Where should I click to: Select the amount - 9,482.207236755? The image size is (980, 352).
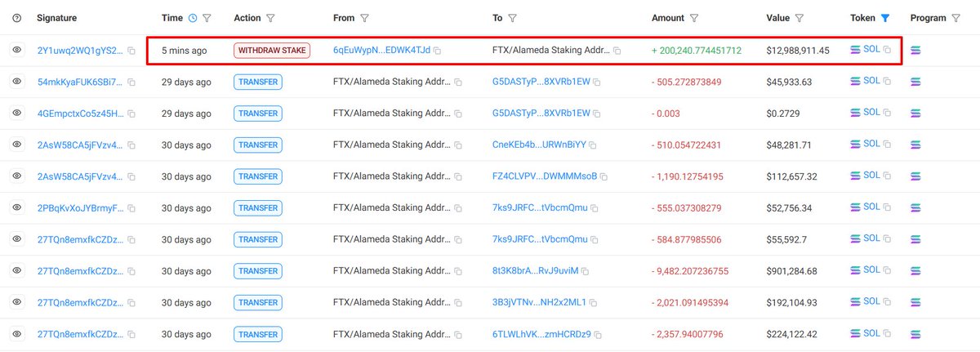pos(690,271)
